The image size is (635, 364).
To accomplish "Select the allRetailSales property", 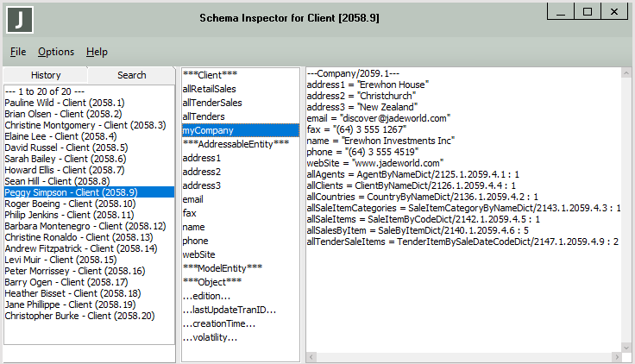I will click(210, 89).
